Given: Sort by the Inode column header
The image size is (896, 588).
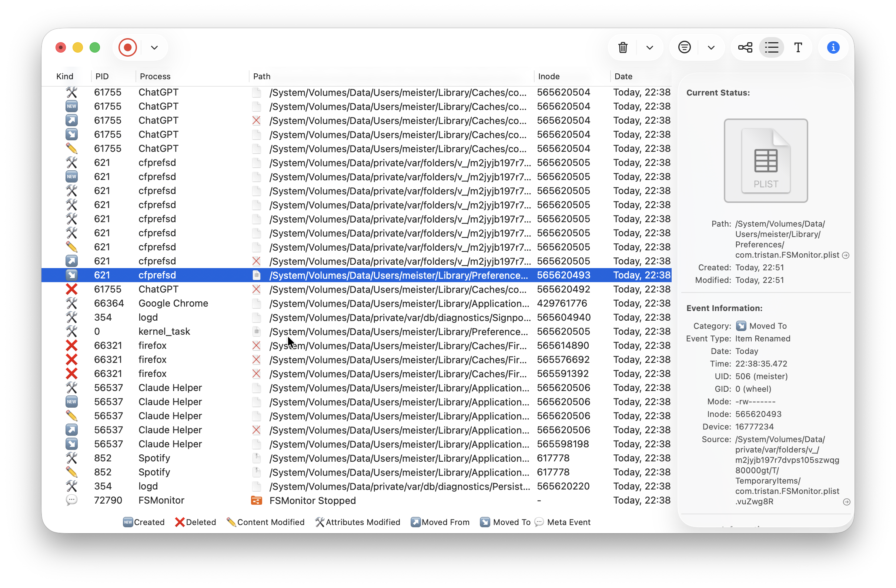Looking at the screenshot, I should click(x=549, y=76).
